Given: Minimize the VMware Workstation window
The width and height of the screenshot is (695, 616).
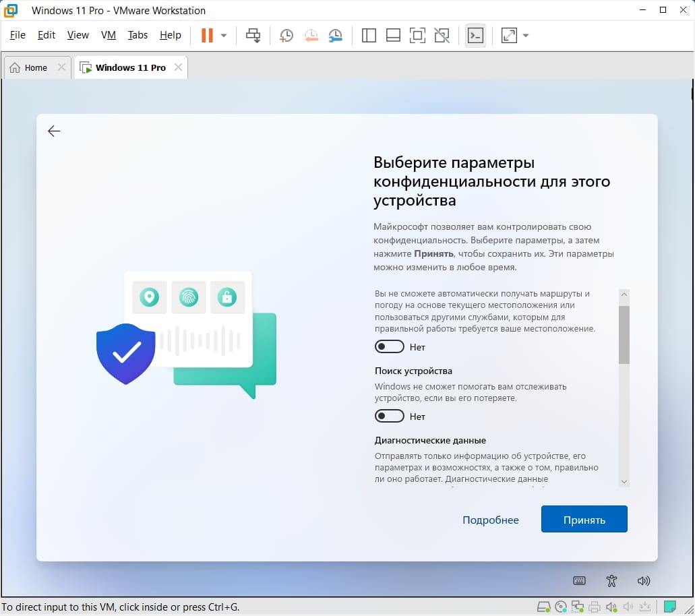Looking at the screenshot, I should [x=642, y=10].
